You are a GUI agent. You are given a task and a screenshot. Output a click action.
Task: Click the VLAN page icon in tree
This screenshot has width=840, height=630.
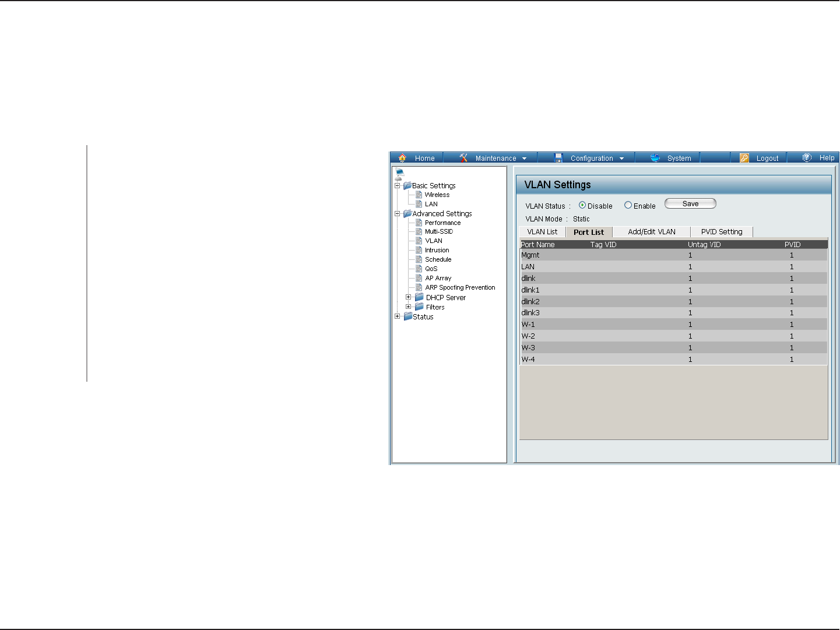pyautogui.click(x=419, y=241)
